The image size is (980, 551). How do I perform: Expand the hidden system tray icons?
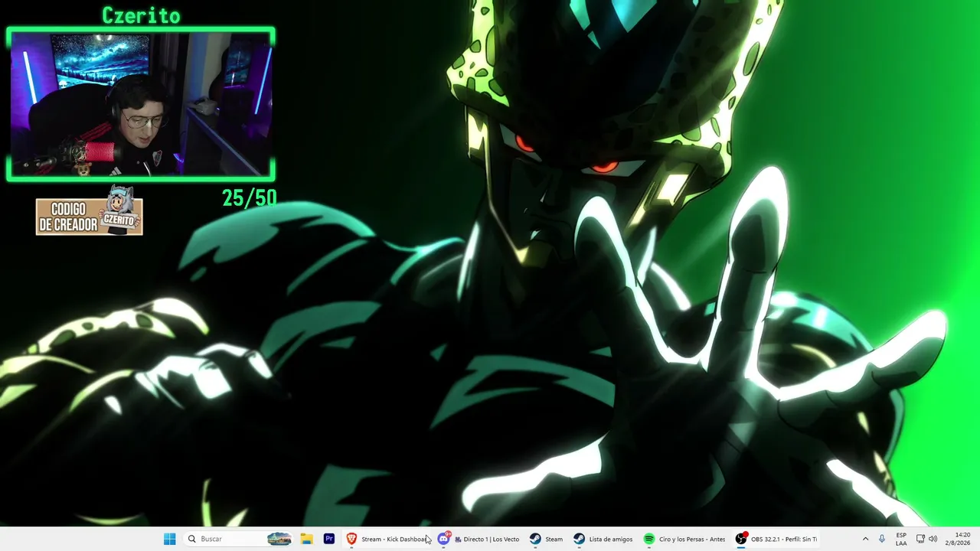click(865, 539)
